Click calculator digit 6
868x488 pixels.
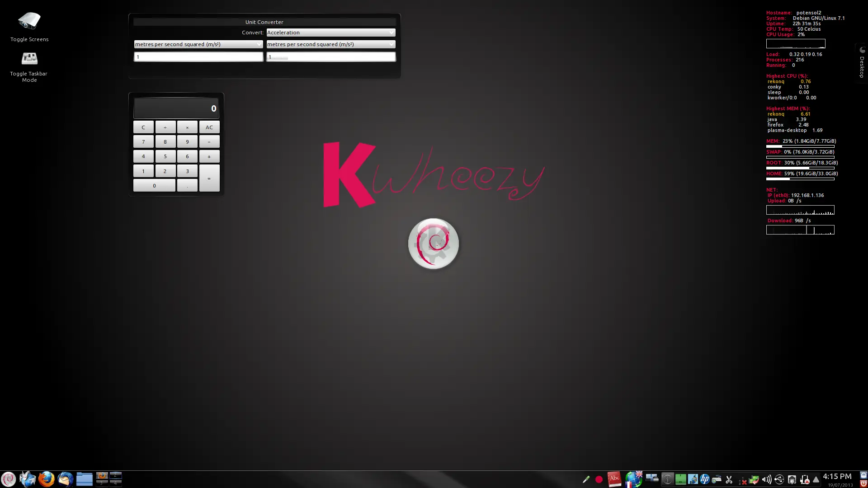[x=187, y=156]
